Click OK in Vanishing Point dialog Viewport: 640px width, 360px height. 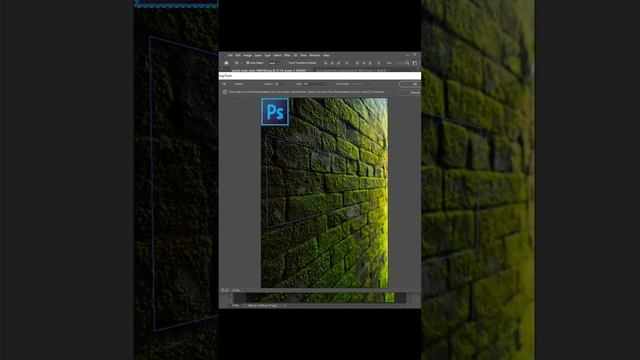pyautogui.click(x=410, y=84)
